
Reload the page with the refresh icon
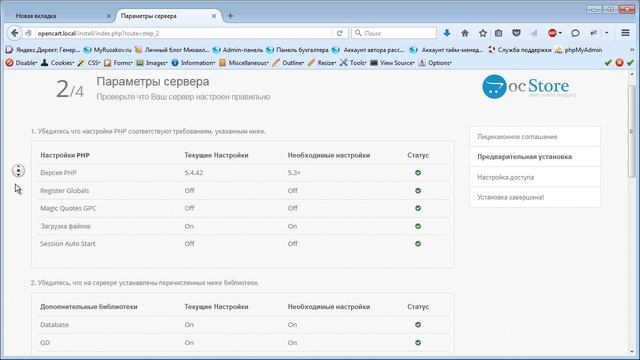coord(340,33)
